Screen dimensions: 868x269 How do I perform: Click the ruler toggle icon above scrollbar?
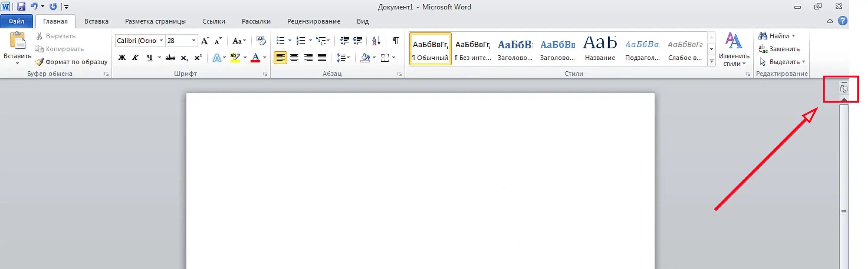click(x=844, y=89)
